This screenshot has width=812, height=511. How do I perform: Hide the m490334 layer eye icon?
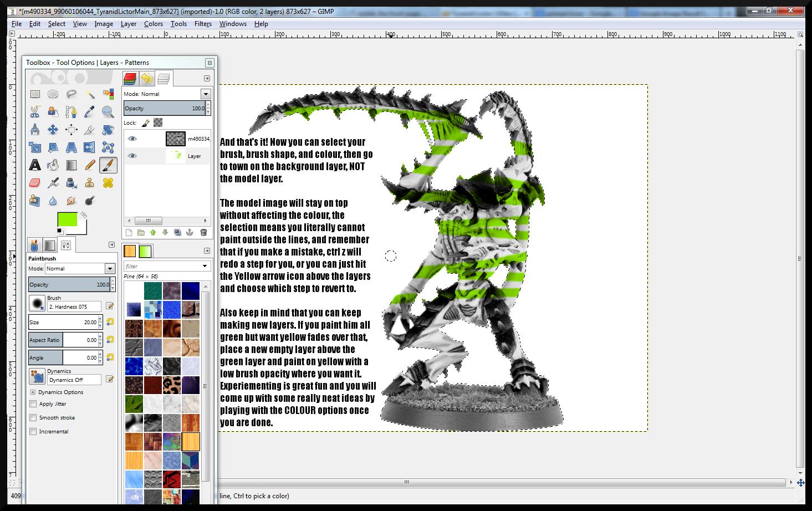point(132,139)
